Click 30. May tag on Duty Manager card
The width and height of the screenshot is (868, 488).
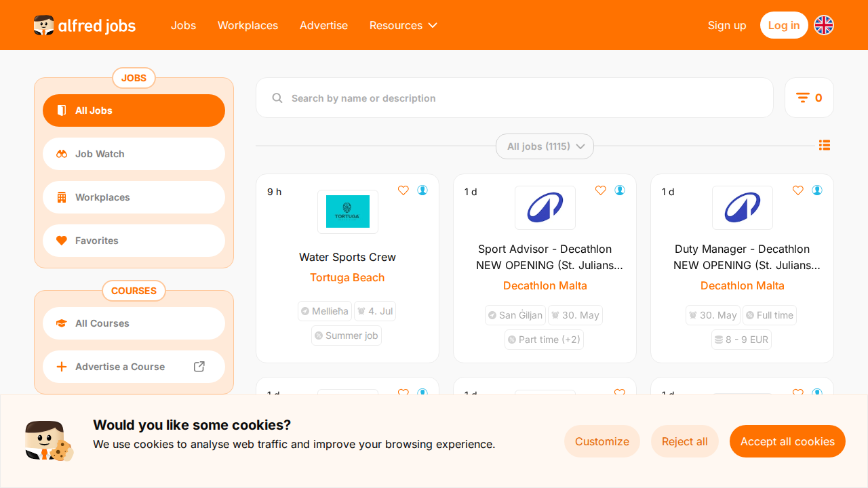(x=713, y=315)
